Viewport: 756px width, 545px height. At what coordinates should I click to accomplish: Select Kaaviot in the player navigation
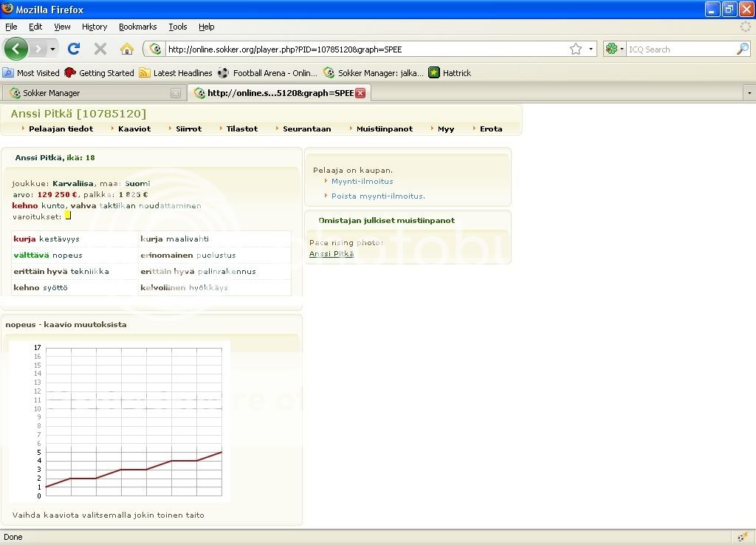click(x=134, y=128)
